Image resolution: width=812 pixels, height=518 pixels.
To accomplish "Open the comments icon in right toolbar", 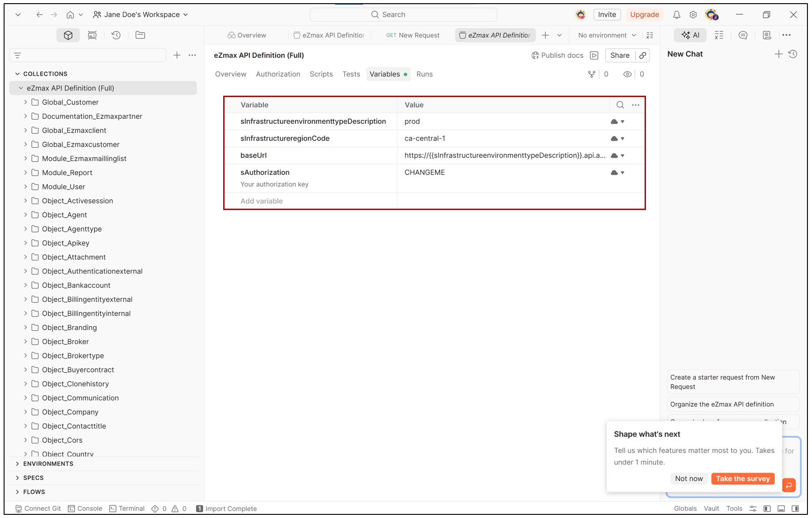I will pyautogui.click(x=743, y=35).
